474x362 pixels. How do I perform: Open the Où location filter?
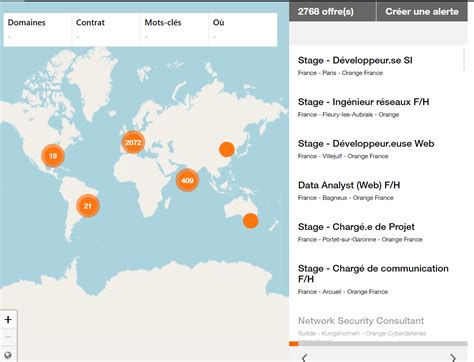pos(243,29)
